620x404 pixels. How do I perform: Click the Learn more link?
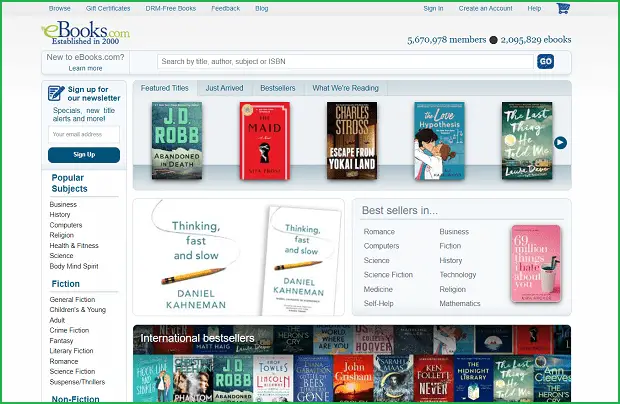click(85, 68)
